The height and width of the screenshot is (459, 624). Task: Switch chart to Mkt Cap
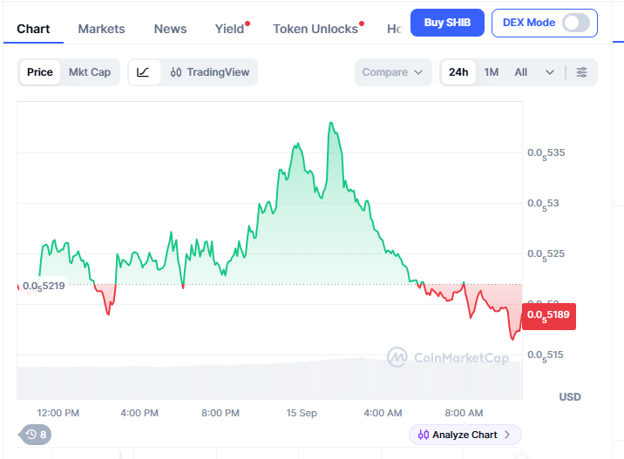(90, 72)
